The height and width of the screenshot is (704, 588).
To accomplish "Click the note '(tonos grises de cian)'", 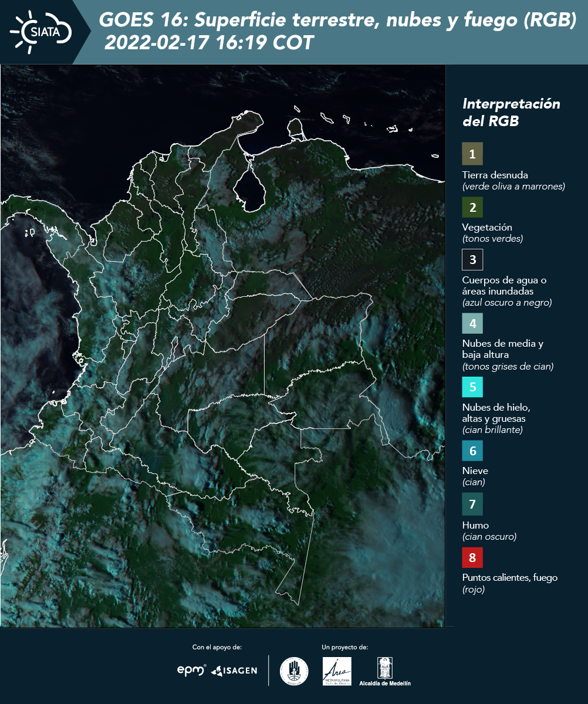I will [508, 367].
